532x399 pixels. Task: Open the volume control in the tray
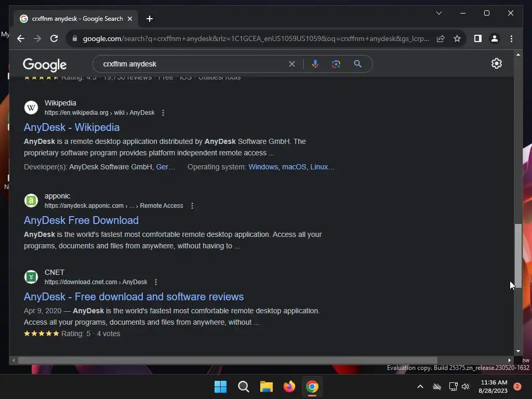[x=465, y=387]
